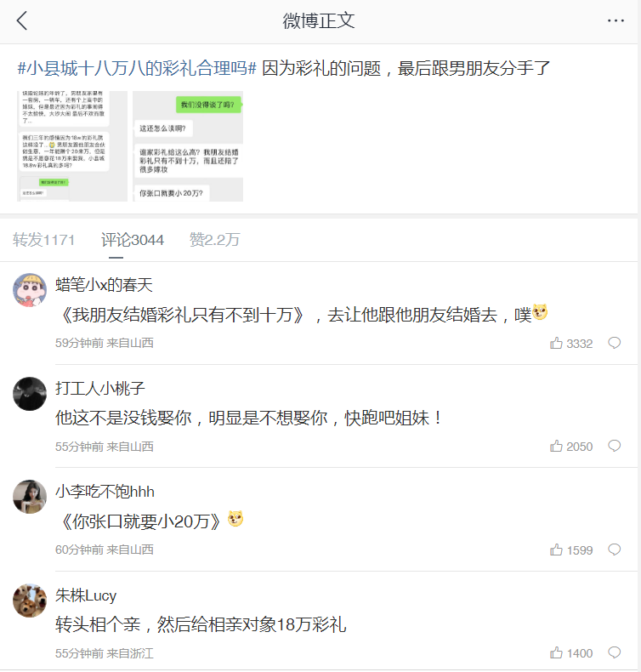
Task: View the second chat screenshot thumbnail
Action: [x=188, y=146]
